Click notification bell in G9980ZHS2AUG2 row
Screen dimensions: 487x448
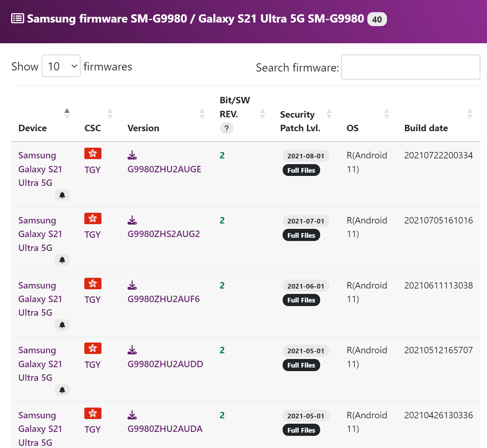click(62, 260)
